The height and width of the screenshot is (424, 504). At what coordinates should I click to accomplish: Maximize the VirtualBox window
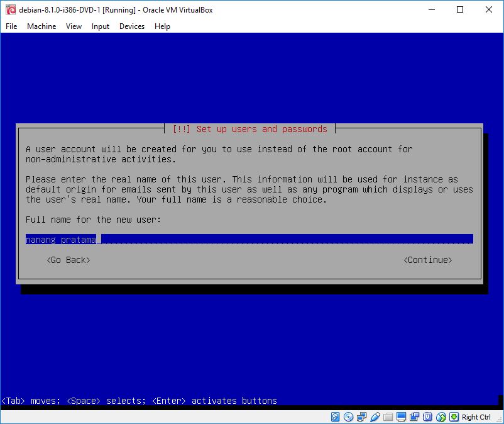460,9
